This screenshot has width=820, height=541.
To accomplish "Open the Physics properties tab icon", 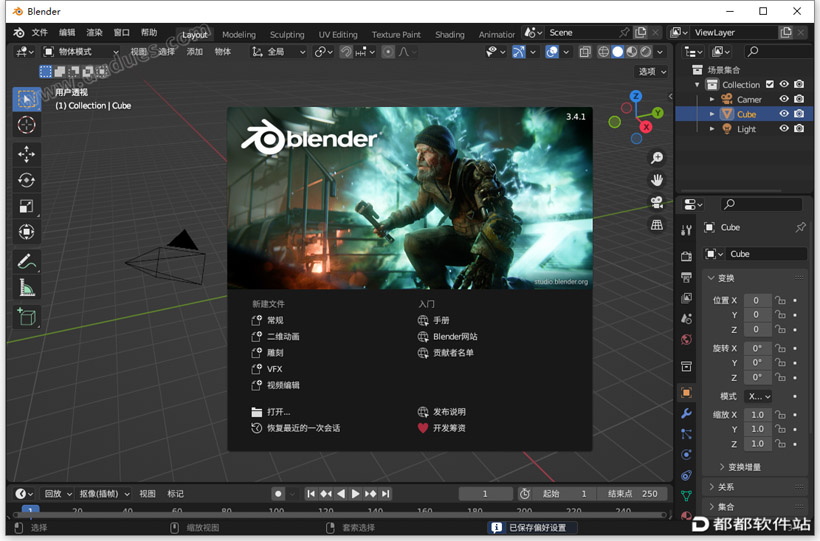I will (687, 454).
